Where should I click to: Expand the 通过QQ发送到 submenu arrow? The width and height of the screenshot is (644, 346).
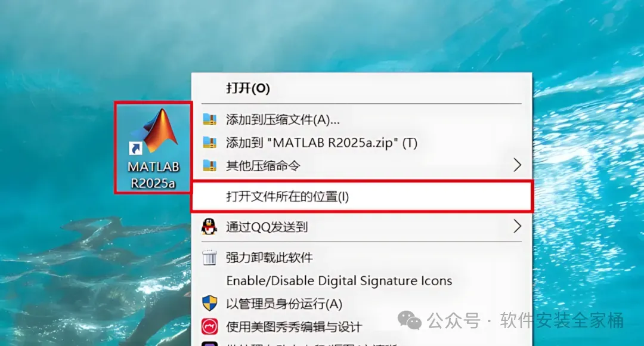click(517, 226)
